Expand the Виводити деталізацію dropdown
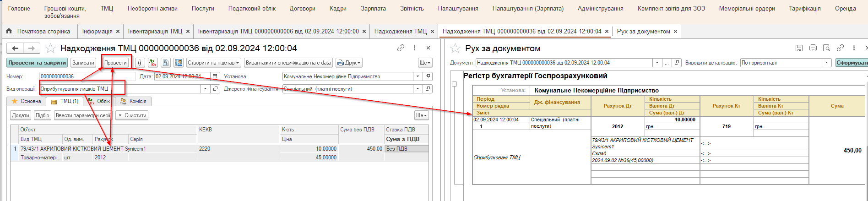 [x=826, y=63]
